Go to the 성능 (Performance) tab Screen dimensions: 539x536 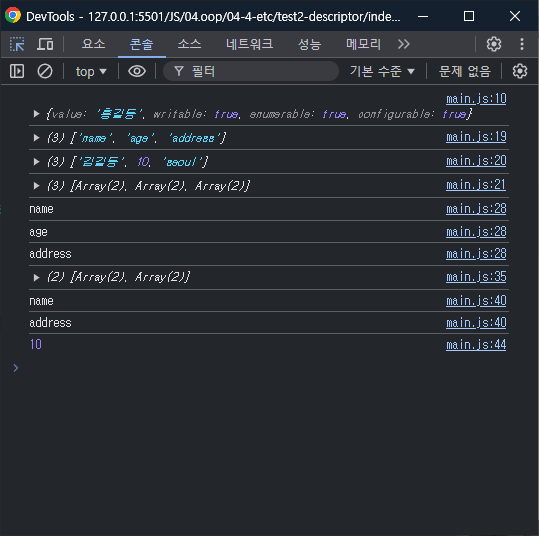click(x=309, y=44)
